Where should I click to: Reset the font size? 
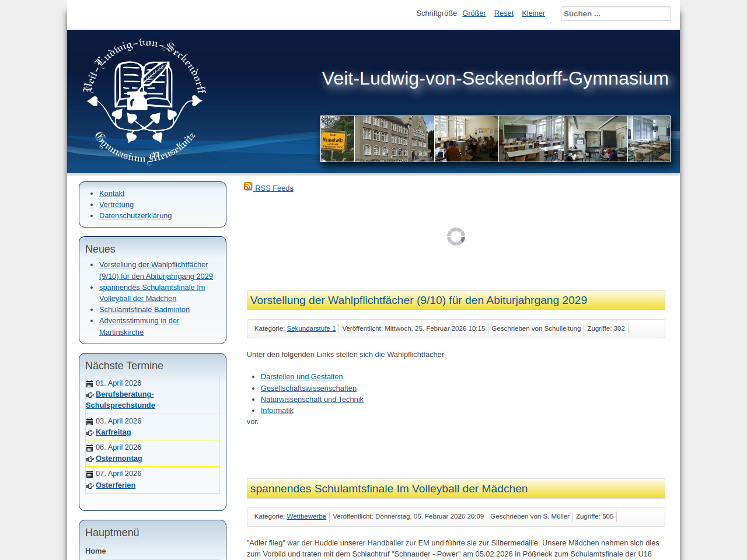click(x=504, y=13)
